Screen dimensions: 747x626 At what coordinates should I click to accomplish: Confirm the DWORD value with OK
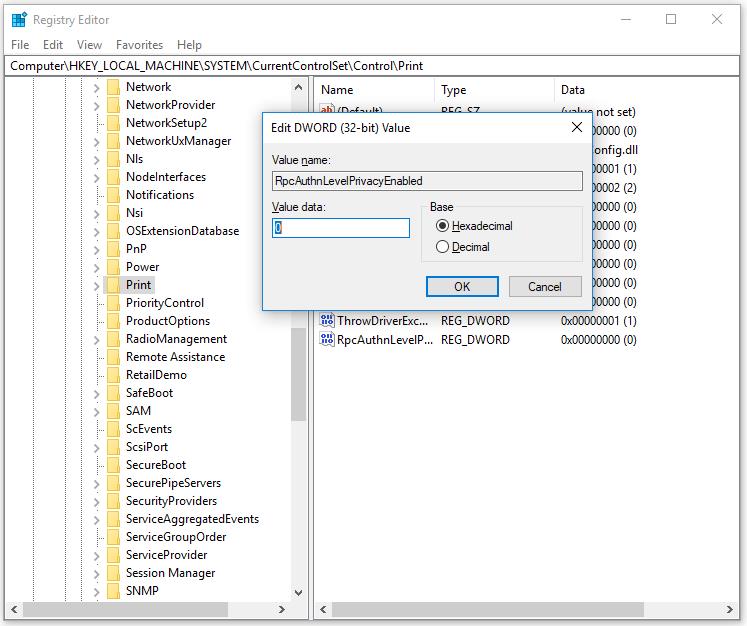pos(462,287)
